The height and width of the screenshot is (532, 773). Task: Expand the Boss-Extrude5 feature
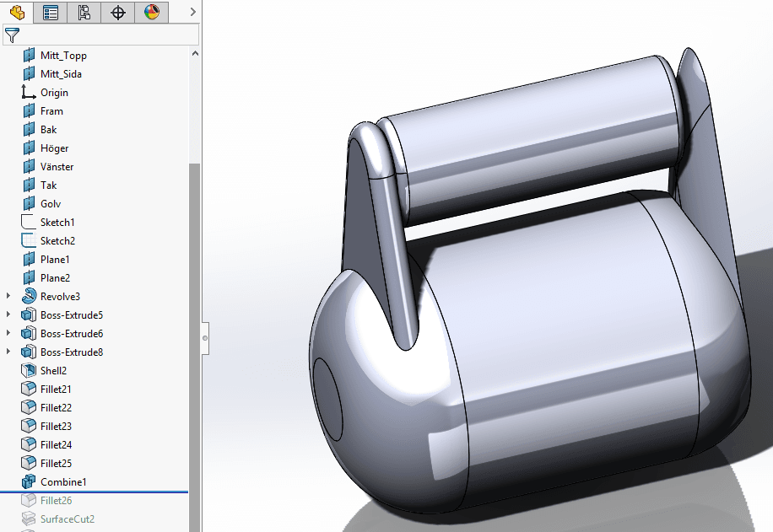tap(9, 315)
